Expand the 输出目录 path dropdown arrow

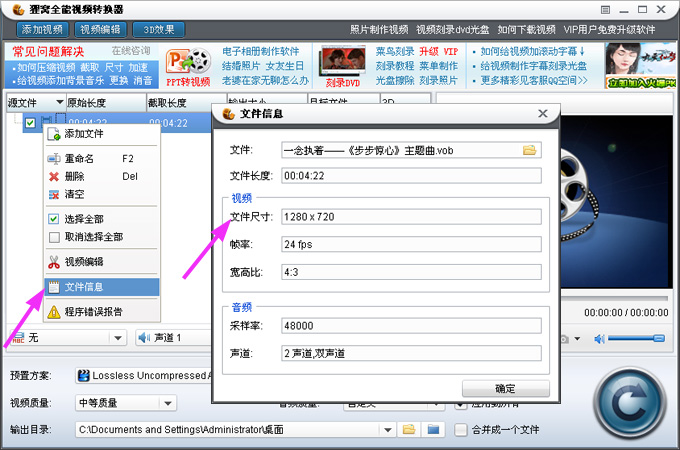pos(388,430)
